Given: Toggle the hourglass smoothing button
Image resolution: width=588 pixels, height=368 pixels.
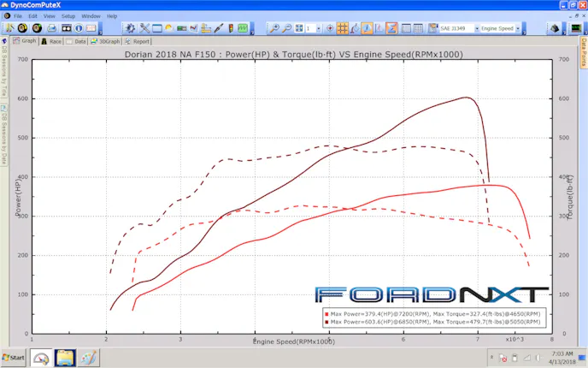Looking at the screenshot, I should click(x=391, y=28).
